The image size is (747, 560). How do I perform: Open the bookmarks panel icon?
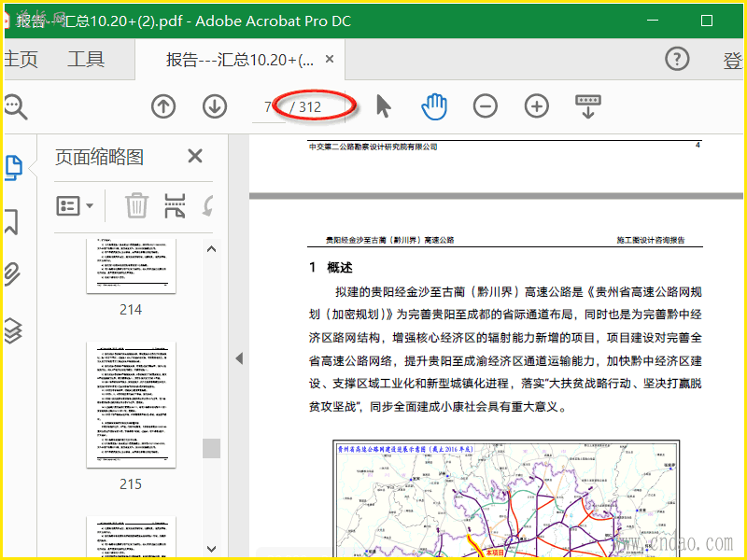11,221
